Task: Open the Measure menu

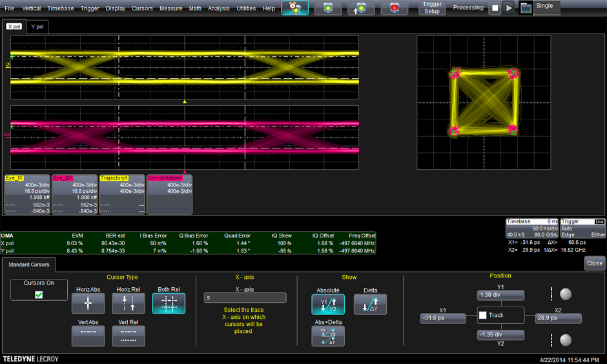Action: click(x=170, y=8)
